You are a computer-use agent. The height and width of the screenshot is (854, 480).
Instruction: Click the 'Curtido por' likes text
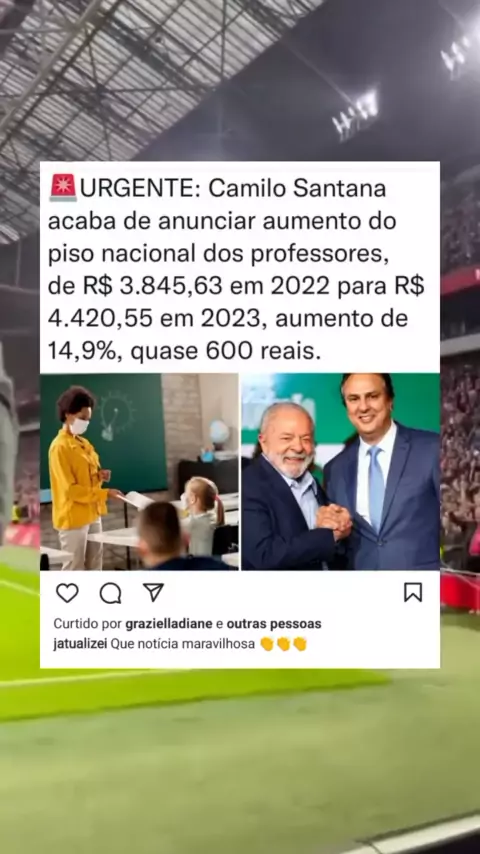(x=88, y=624)
